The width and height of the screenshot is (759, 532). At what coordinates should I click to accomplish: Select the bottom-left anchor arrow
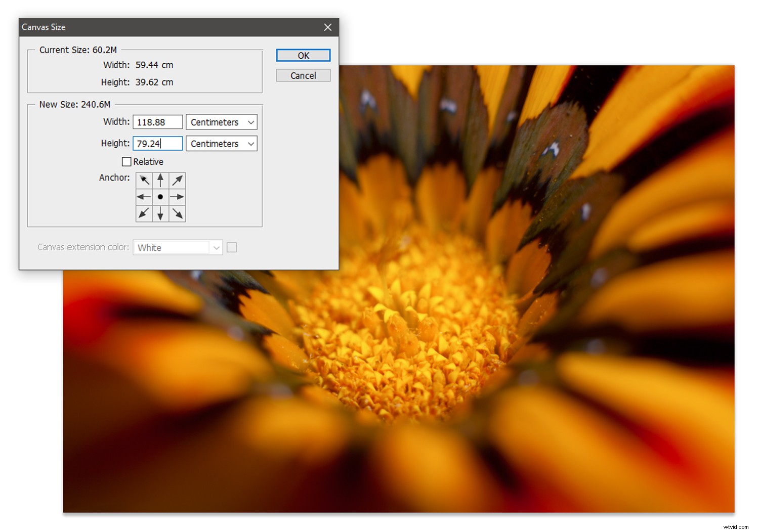click(144, 213)
